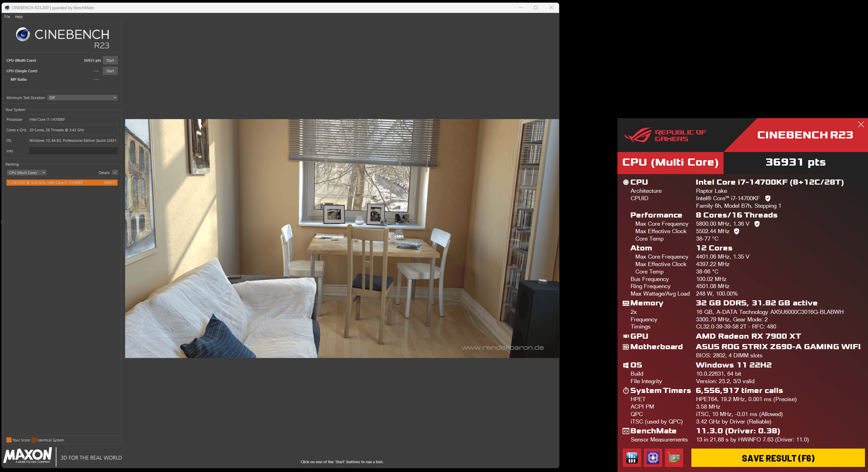Click the Performance Core Temp 38-77 °C value
868x472 pixels.
click(707, 239)
